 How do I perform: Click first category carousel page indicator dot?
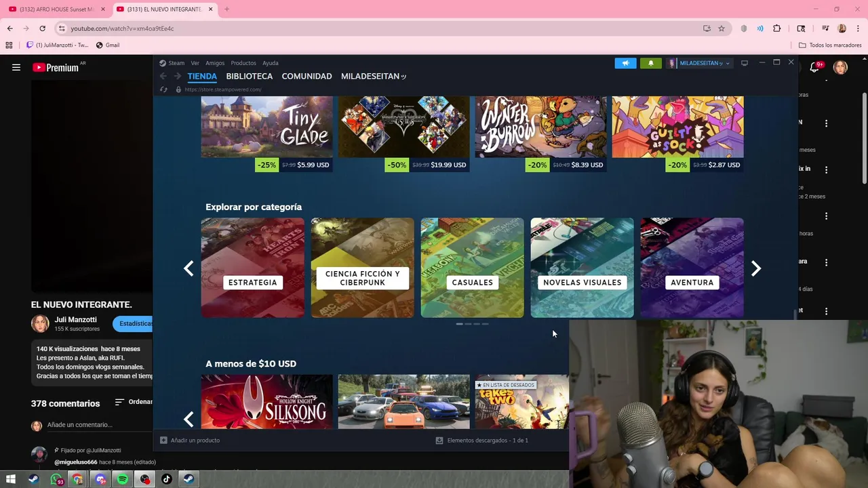[x=460, y=324]
